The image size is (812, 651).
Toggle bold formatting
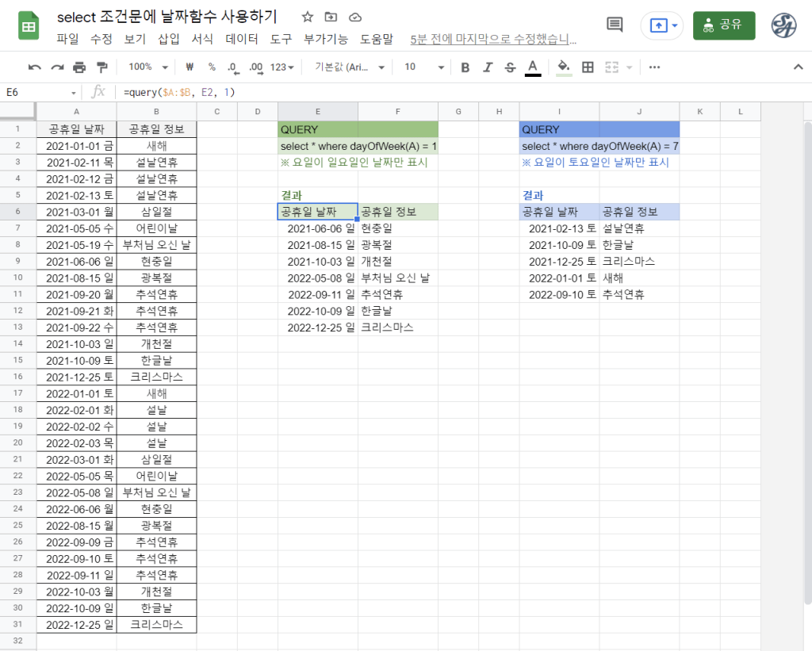click(x=465, y=67)
